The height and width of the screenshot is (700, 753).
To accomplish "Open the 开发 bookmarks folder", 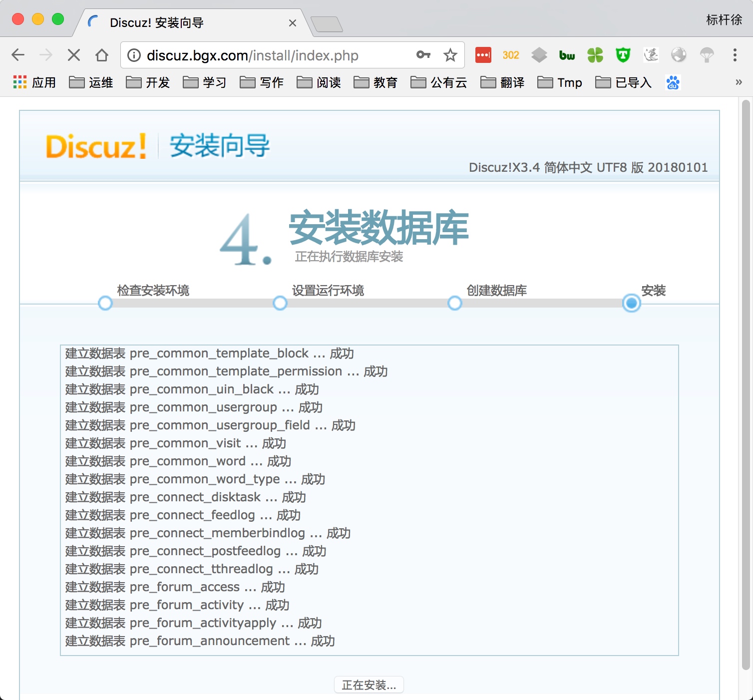I will coord(148,82).
